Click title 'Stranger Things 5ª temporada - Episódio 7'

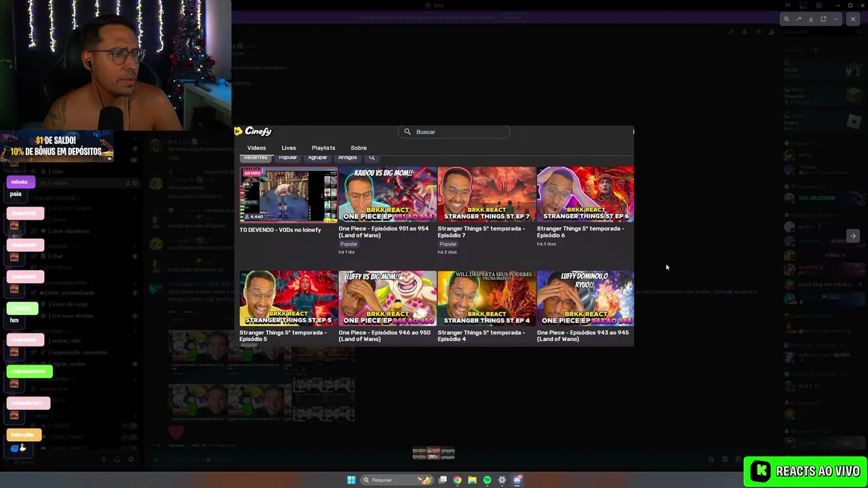coord(481,231)
